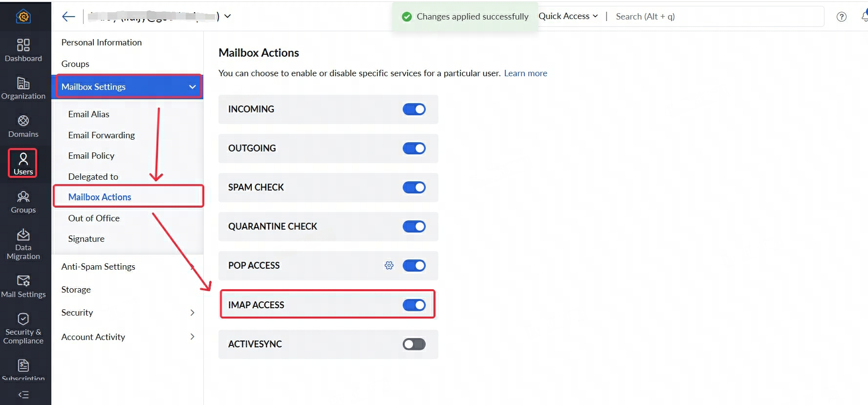Click the back arrow icon
Screen dimensions: 868x405
click(68, 17)
